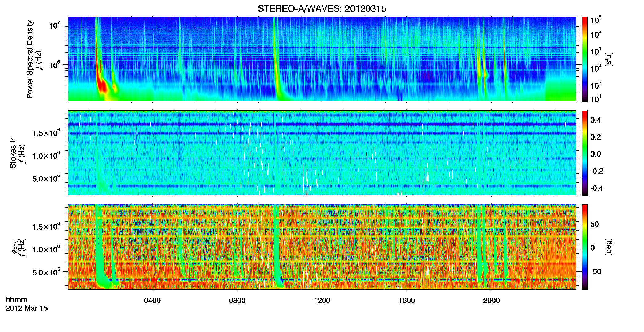The width and height of the screenshot is (644, 332).
Task: Select 1.5×10^6 tick on Stokes V panel
Action: click(x=46, y=133)
